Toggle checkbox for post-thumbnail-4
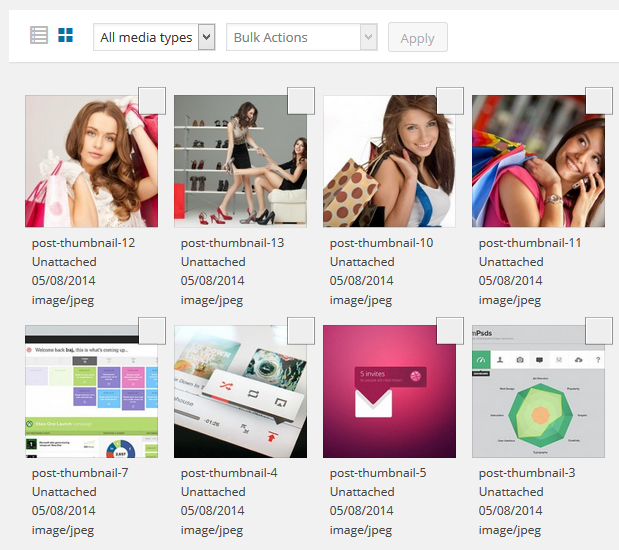This screenshot has height=550, width=619. pyautogui.click(x=301, y=331)
